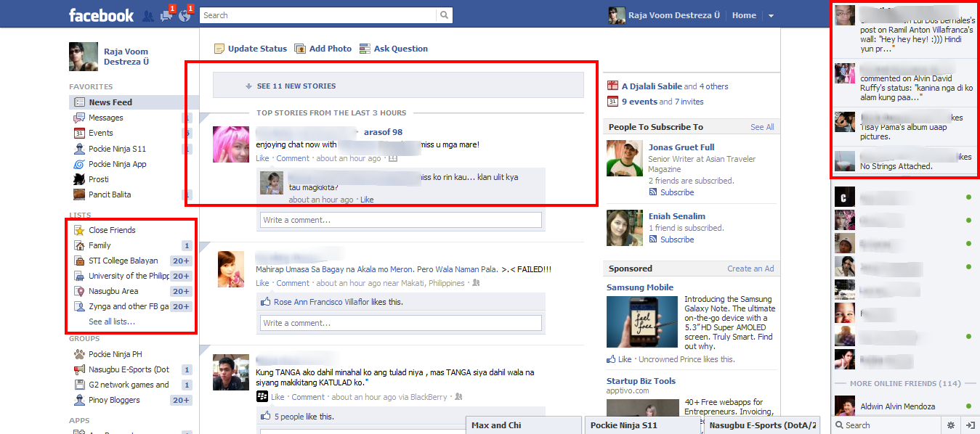Screen dimensions: 980x434
Task: Like the enjoying chat now post
Action: (x=262, y=158)
